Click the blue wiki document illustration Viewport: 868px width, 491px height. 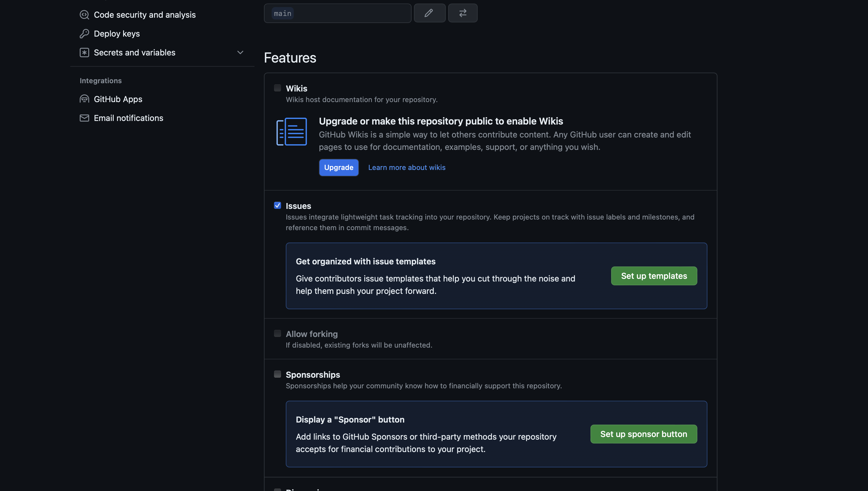291,132
